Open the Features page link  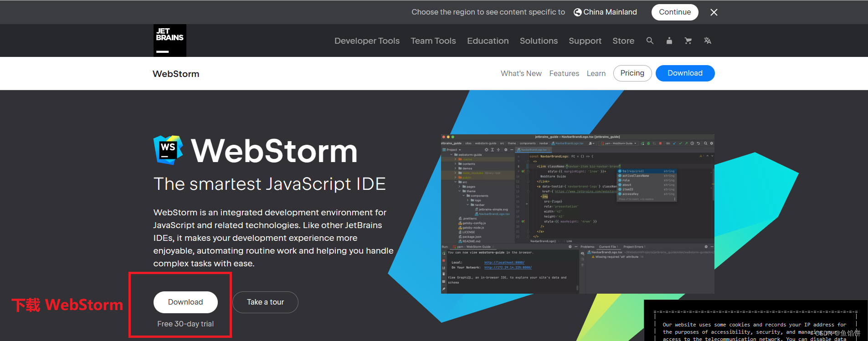click(564, 73)
